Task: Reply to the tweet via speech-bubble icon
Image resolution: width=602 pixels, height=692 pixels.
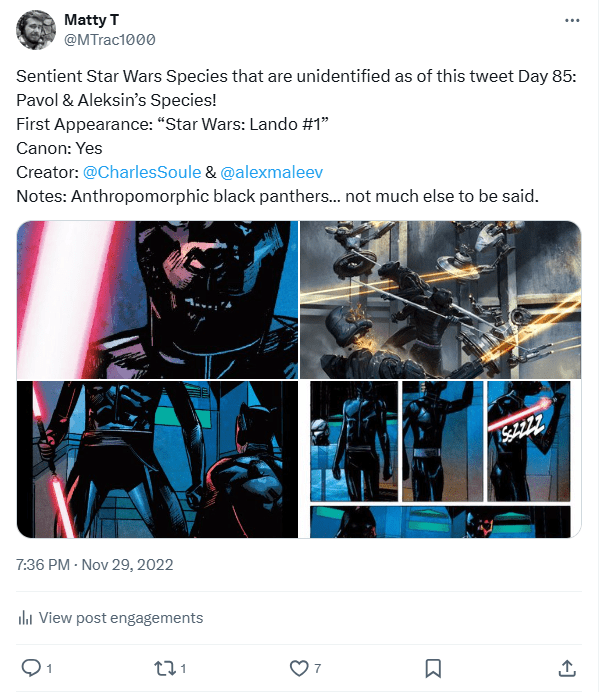Action: (x=31, y=667)
